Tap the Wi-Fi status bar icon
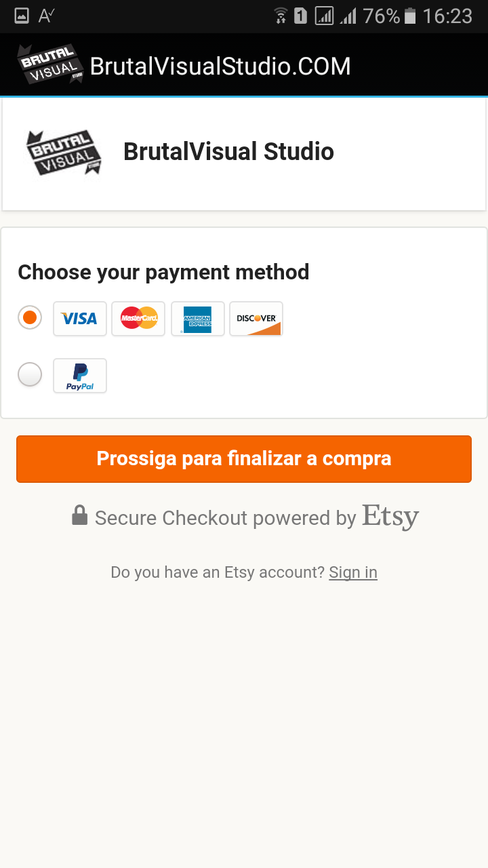The height and width of the screenshot is (868, 488). [281, 16]
